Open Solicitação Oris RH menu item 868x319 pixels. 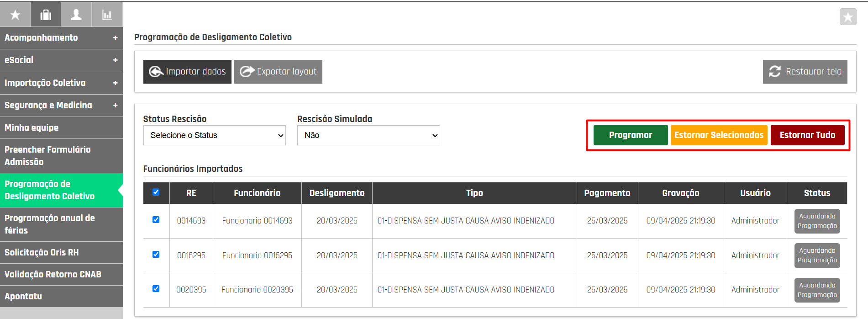pos(61,252)
